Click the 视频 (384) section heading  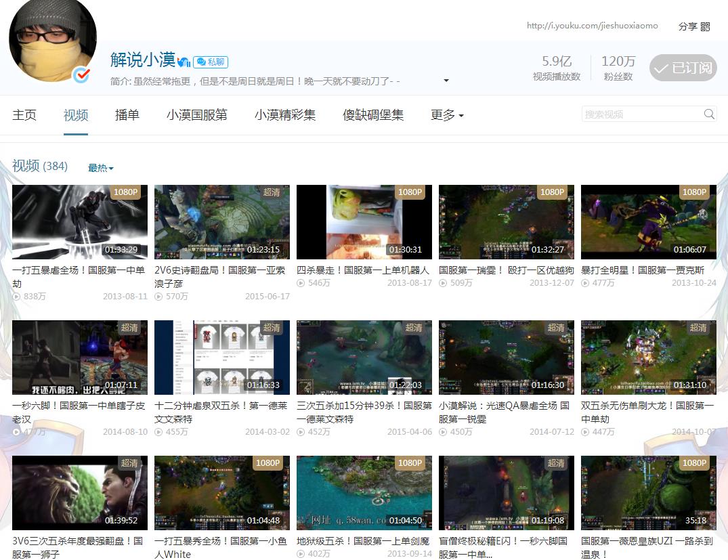point(40,166)
